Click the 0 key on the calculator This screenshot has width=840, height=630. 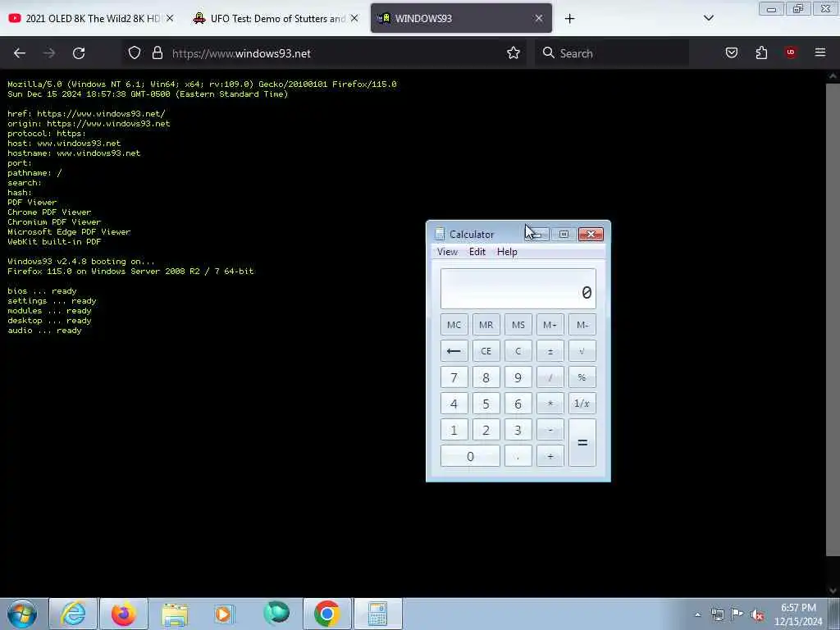(470, 456)
